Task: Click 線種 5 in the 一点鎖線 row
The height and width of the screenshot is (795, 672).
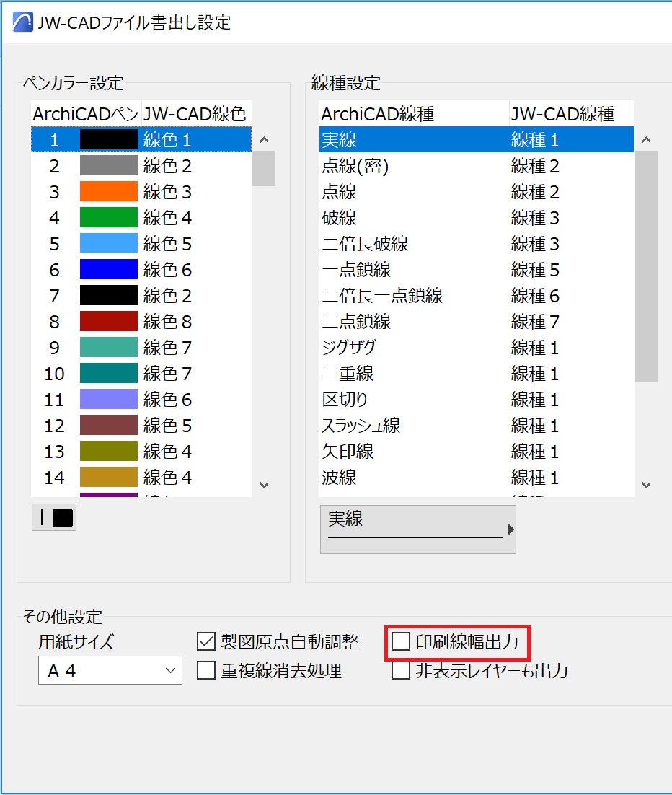Action: [x=535, y=269]
